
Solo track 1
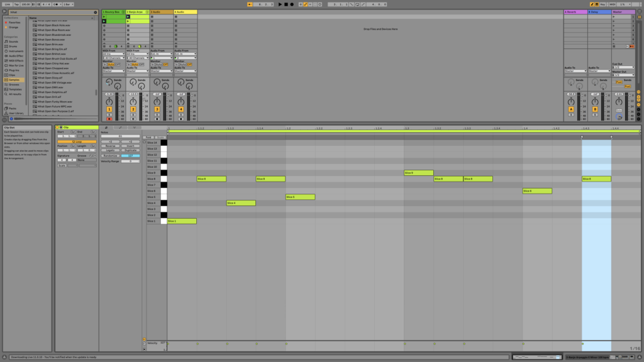pyautogui.click(x=109, y=115)
